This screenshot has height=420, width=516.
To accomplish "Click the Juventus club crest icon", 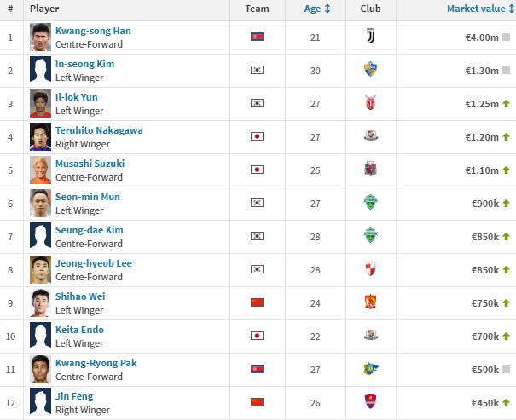I will click(x=370, y=36).
